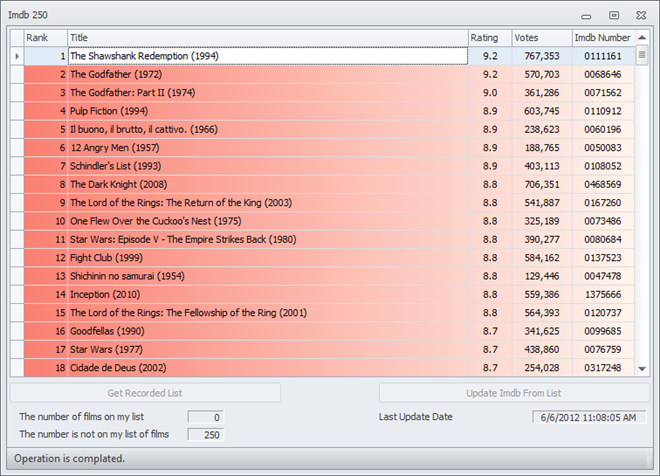This screenshot has width=660, height=476.
Task: Maximize the Imdb 250 window
Action: [614, 15]
